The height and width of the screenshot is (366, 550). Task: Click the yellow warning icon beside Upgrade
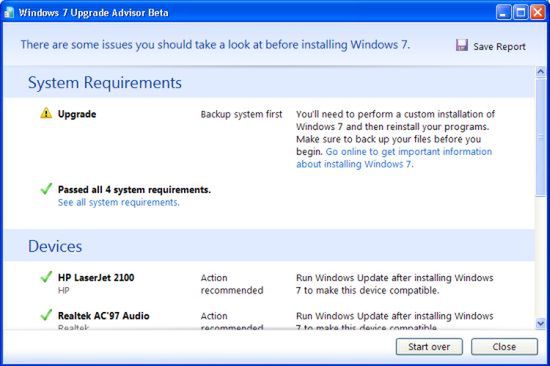point(46,113)
